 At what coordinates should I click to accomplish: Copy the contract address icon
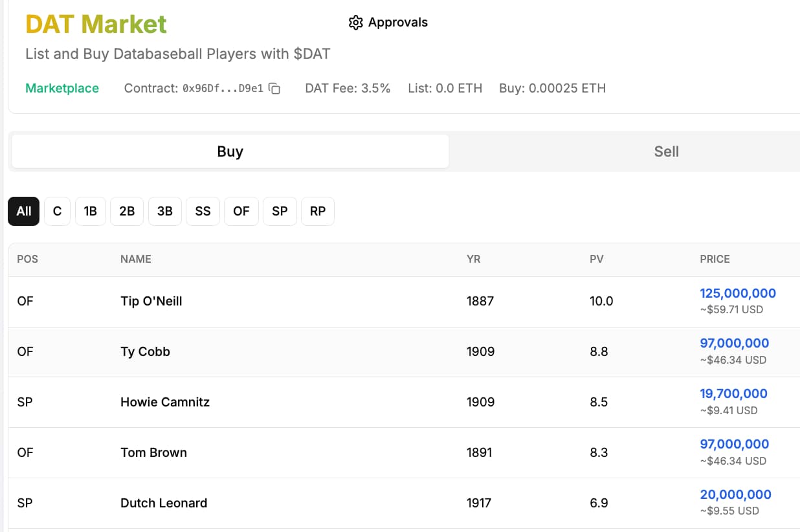274,89
